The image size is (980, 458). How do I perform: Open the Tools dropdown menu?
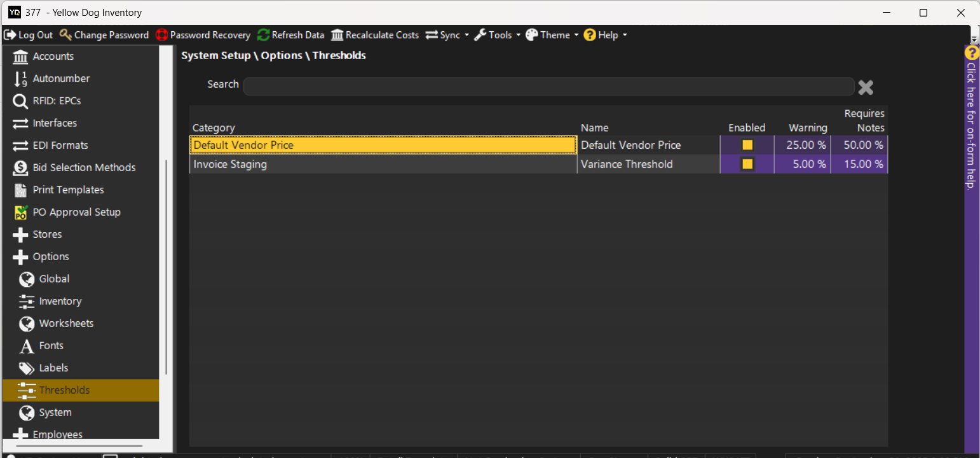click(498, 35)
